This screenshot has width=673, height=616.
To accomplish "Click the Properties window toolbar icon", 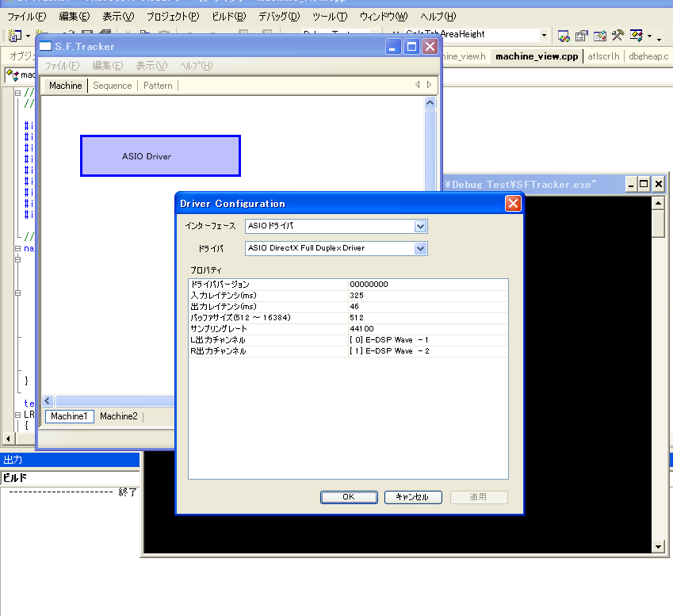I will (582, 36).
